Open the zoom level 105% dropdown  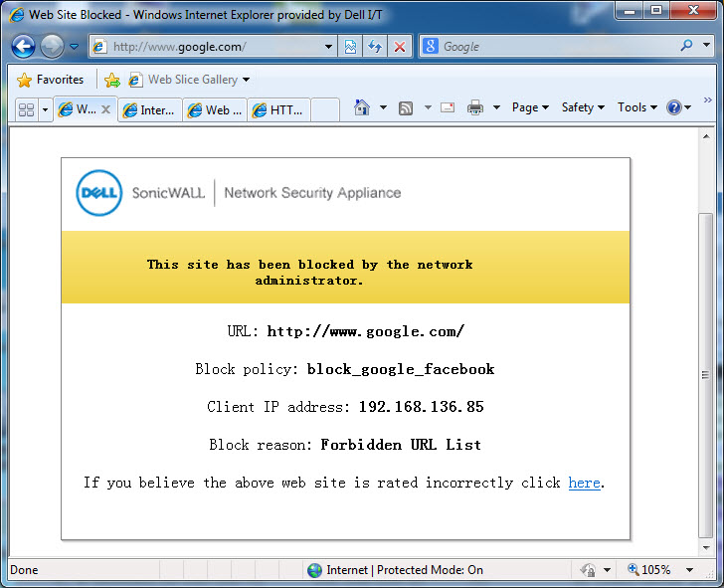coord(692,570)
